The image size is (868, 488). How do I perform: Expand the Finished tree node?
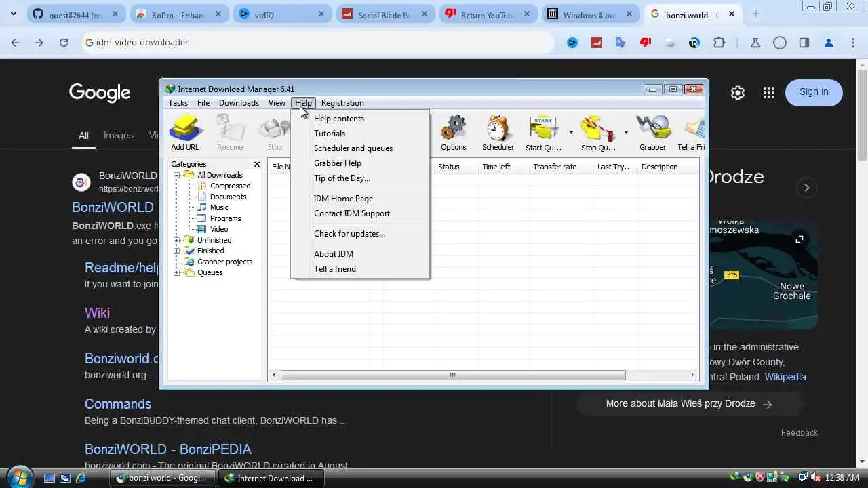point(177,251)
